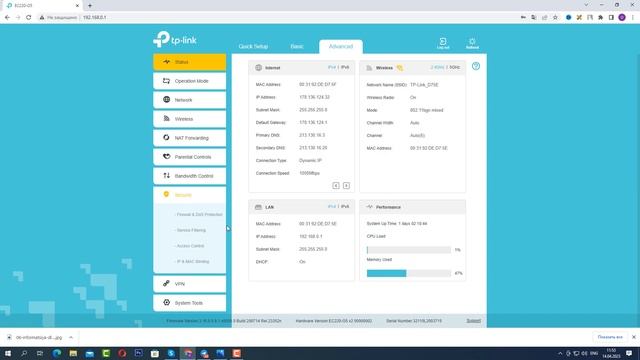
Task: Click the Memory Used progress bar
Action: click(409, 273)
